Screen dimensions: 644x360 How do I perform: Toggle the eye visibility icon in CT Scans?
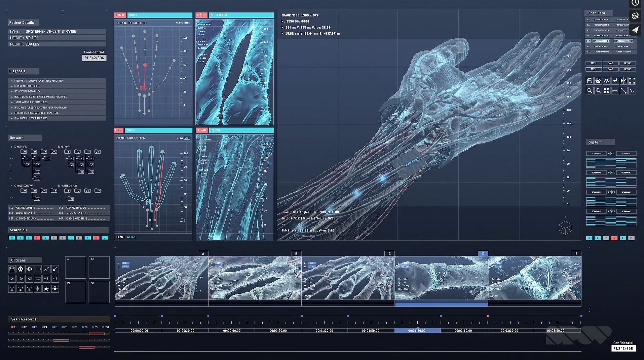click(x=29, y=269)
